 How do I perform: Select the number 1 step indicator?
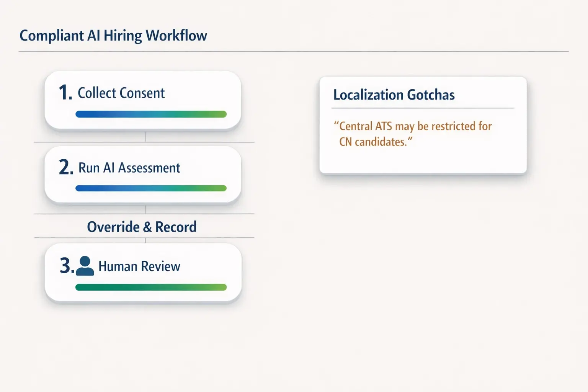[x=65, y=93]
